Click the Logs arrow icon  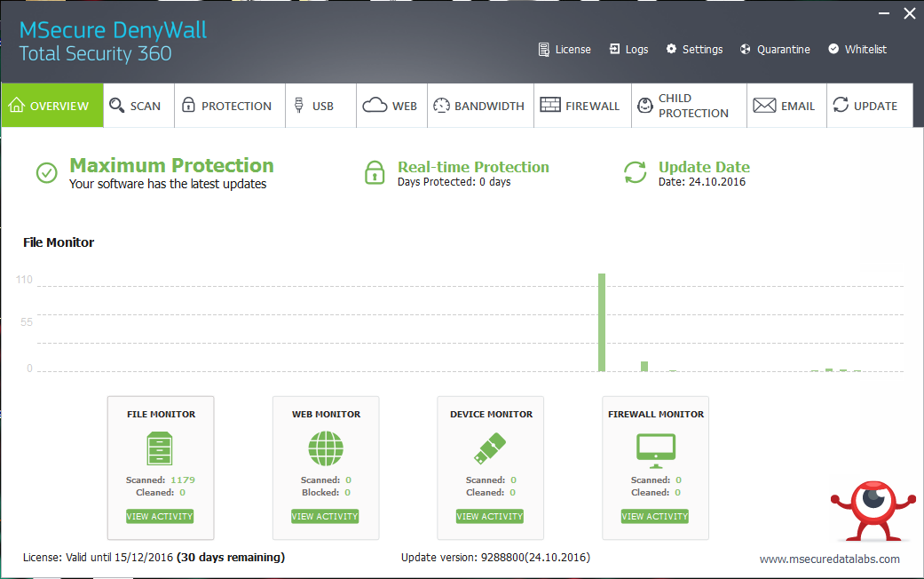pyautogui.click(x=614, y=49)
